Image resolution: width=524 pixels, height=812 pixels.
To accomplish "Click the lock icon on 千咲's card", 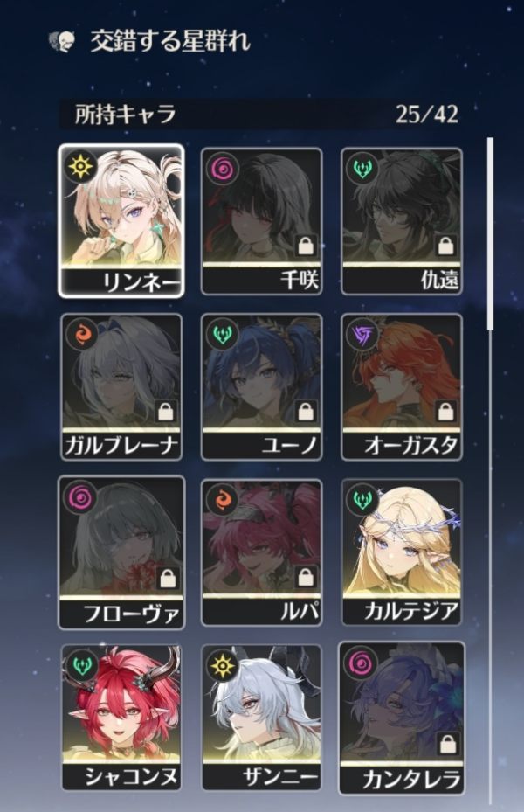I will pos(307,246).
